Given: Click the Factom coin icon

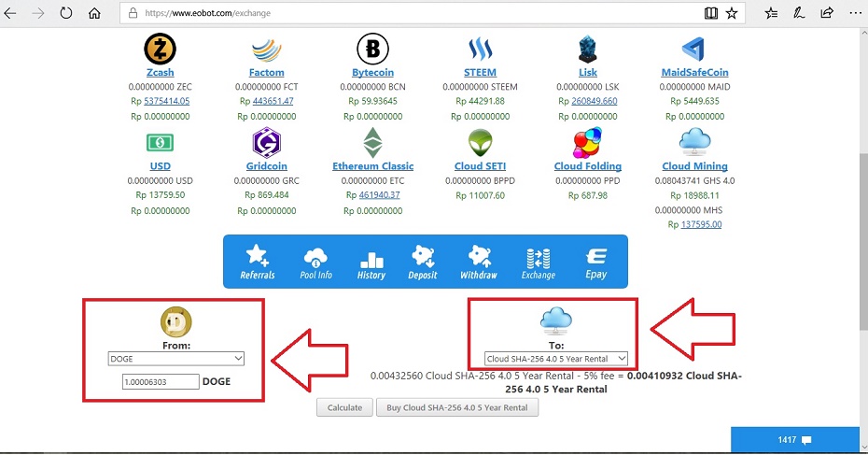Looking at the screenshot, I should point(266,50).
